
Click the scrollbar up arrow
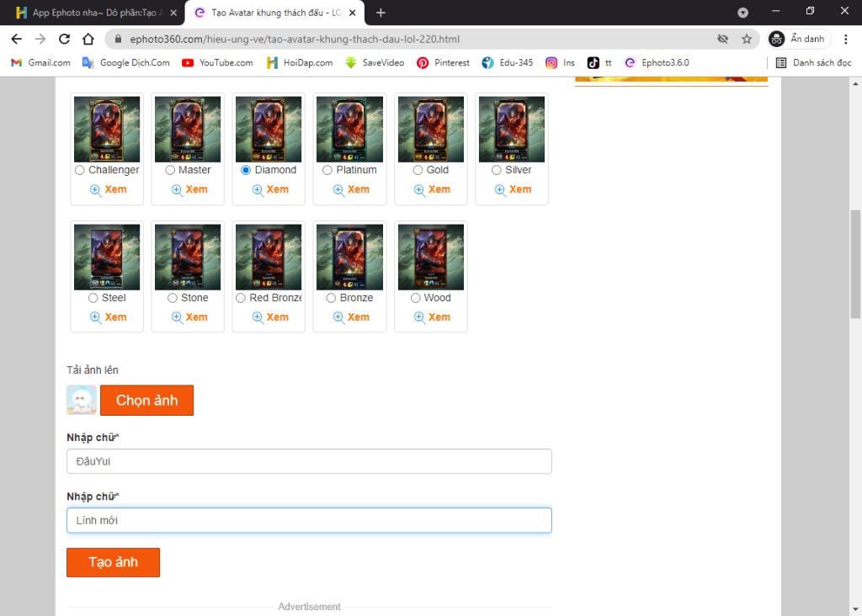click(855, 83)
